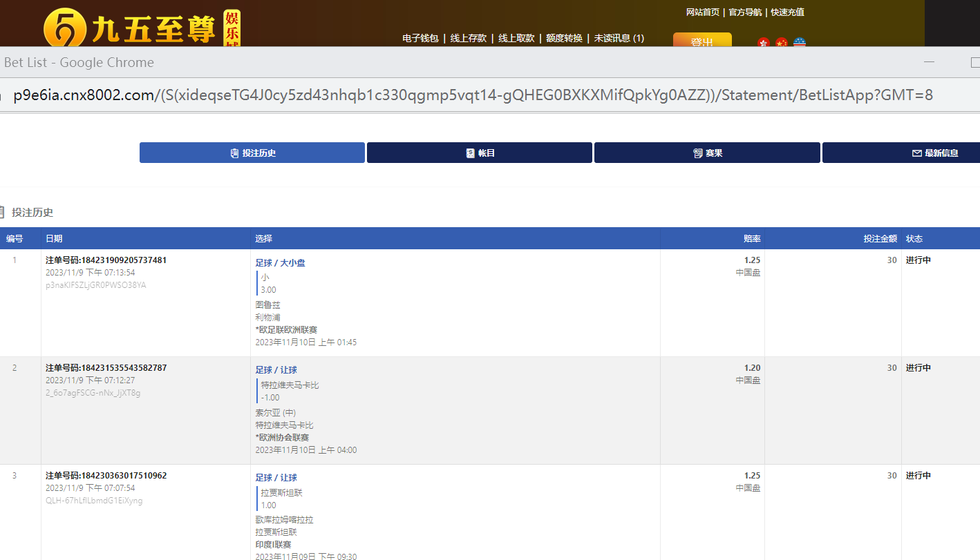Select bet number 注单号码:184231909205737481
Image resolution: width=980 pixels, height=560 pixels.
coord(106,260)
